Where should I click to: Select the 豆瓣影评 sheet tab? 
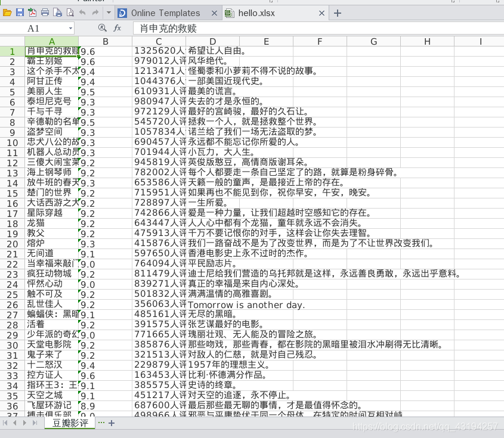[x=70, y=423]
